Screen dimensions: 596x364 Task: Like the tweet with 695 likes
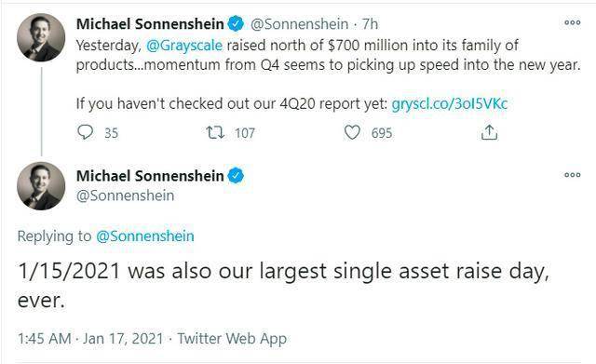[352, 132]
